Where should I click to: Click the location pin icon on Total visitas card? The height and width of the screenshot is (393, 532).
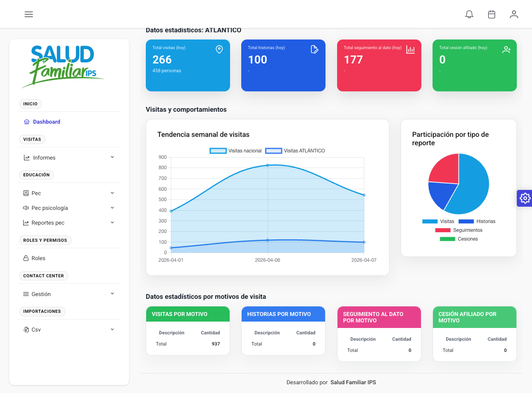[219, 49]
